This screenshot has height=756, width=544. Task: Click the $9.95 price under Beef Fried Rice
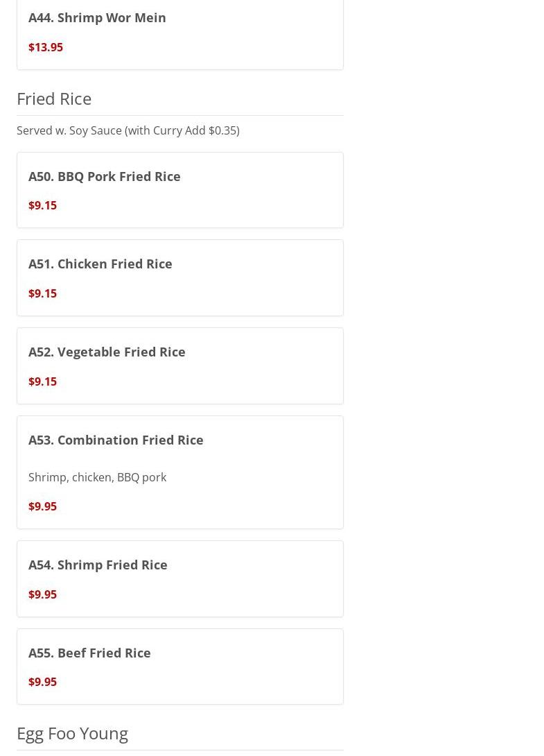(x=42, y=682)
